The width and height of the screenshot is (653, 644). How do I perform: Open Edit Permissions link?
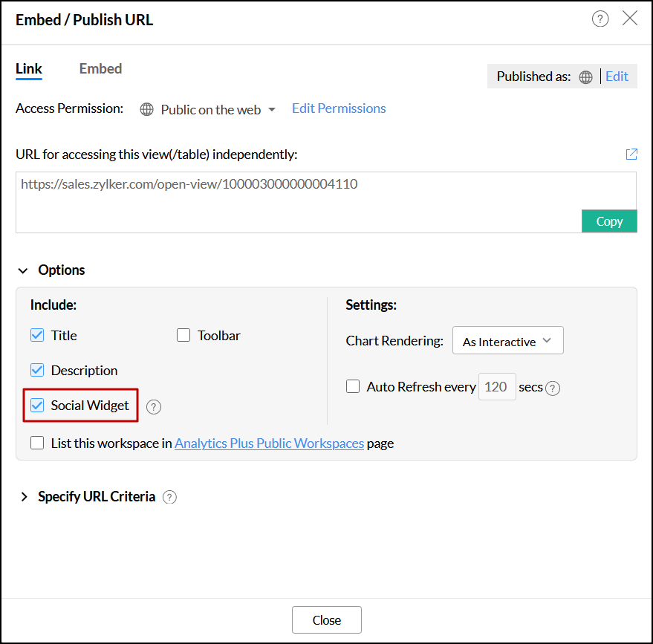pyautogui.click(x=339, y=108)
